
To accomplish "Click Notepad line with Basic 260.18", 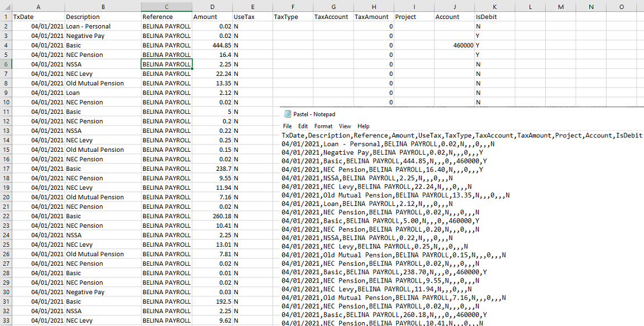I will tap(384, 314).
